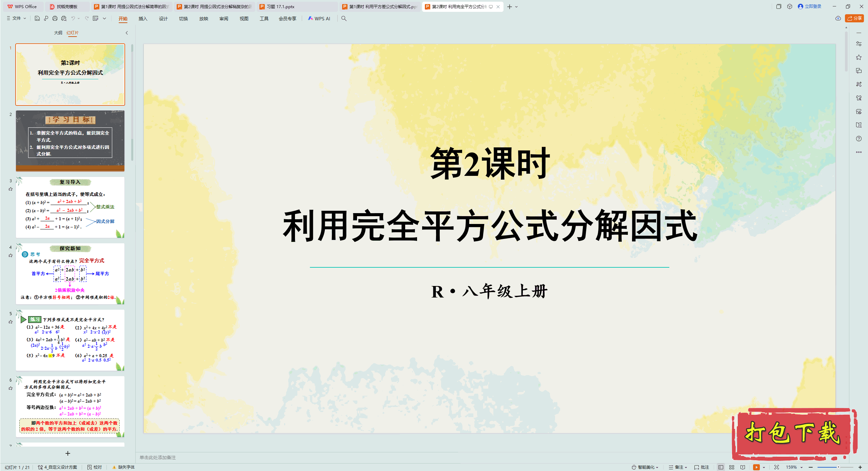Open the 审阅 ribbon tab
Image resolution: width=868 pixels, height=471 pixels.
224,19
